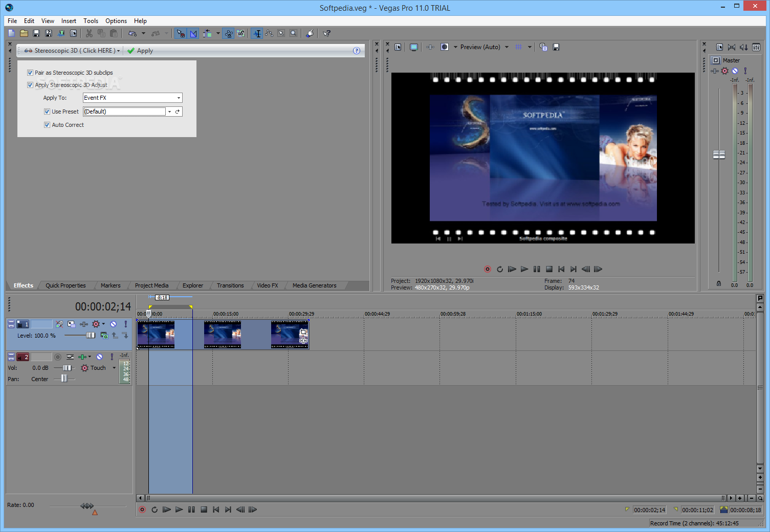
Task: Open the automation settings dropdown on video track 1
Action: pyautogui.click(x=103, y=324)
